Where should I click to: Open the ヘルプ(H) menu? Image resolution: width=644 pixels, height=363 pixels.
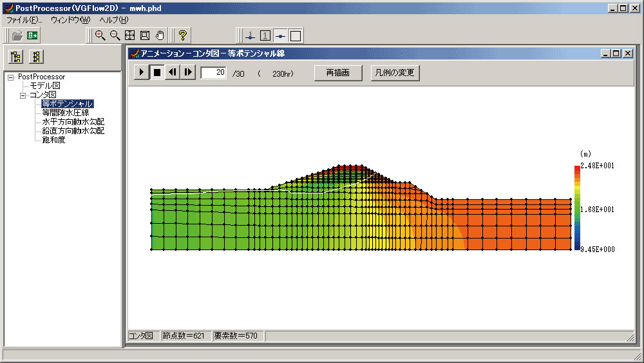[114, 20]
